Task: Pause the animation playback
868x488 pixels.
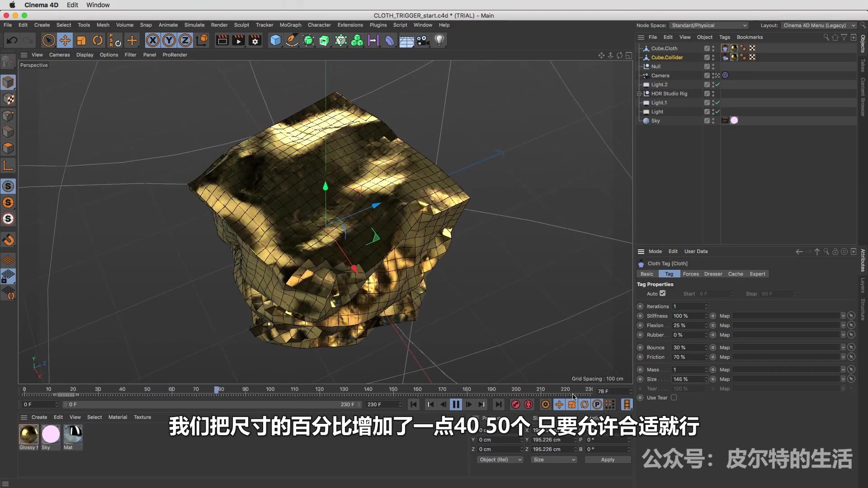Action: click(x=456, y=405)
